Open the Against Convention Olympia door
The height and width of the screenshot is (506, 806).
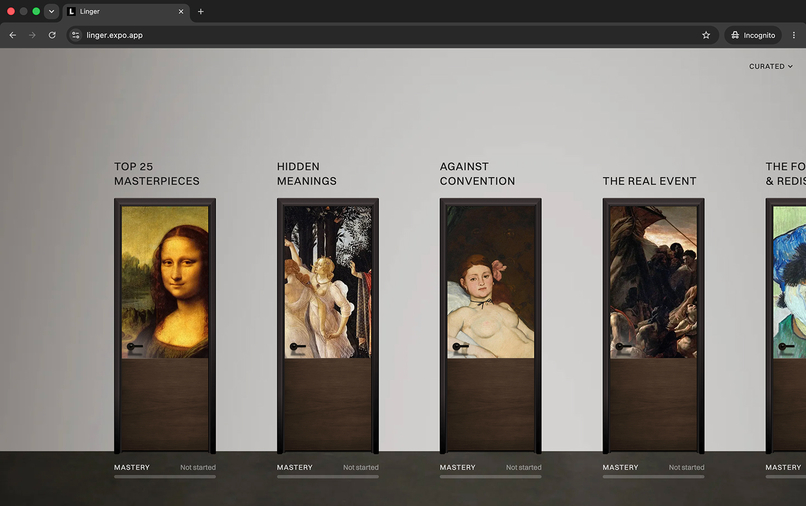click(x=490, y=326)
